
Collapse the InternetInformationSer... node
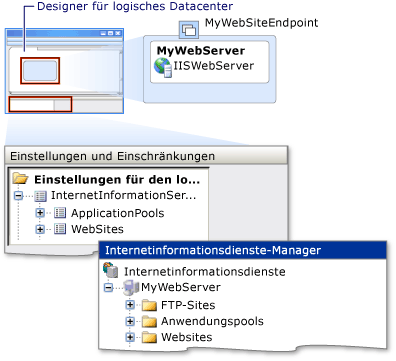click(x=19, y=196)
